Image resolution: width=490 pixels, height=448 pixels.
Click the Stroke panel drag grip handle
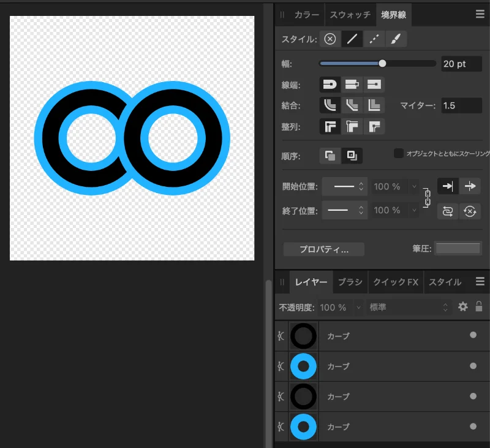click(282, 15)
